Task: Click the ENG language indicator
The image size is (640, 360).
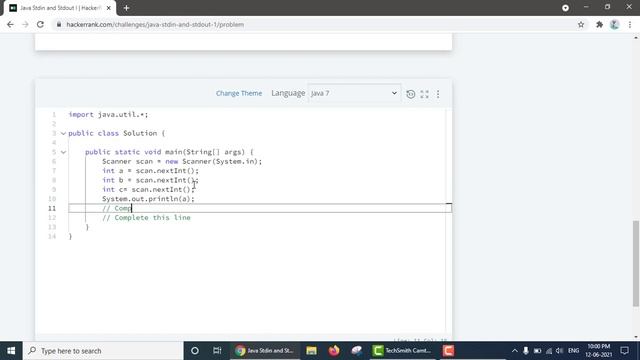Action: pyautogui.click(x=573, y=351)
